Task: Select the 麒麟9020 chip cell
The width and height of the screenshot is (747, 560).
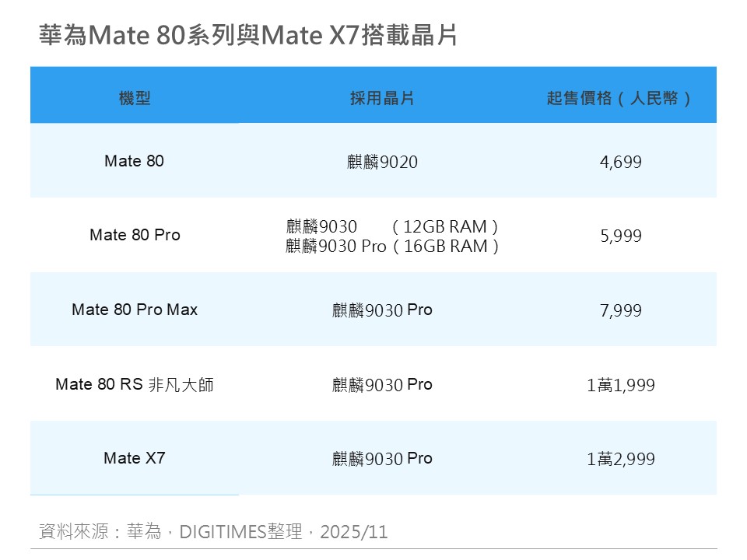Action: pyautogui.click(x=382, y=162)
